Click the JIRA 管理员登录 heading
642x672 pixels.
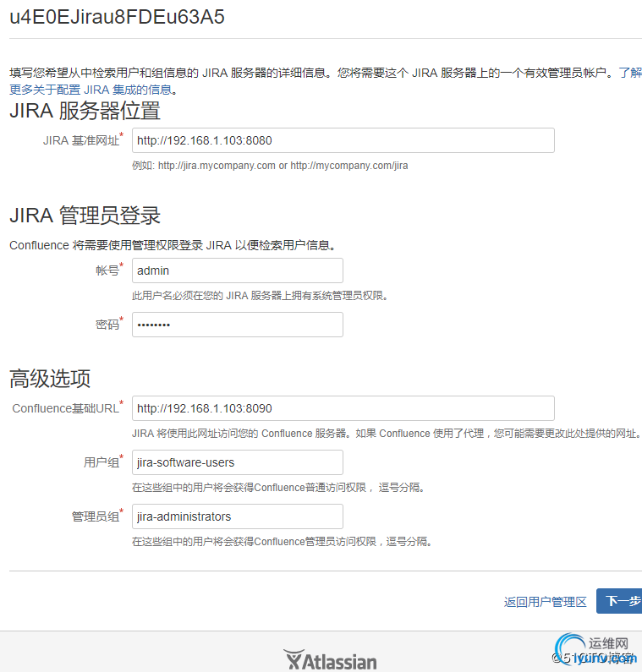tap(85, 216)
